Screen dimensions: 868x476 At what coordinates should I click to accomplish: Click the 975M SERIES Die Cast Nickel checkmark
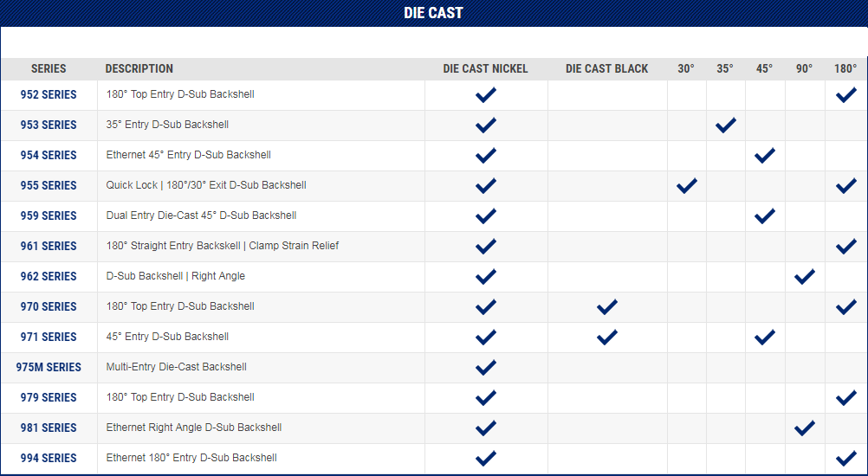click(486, 367)
